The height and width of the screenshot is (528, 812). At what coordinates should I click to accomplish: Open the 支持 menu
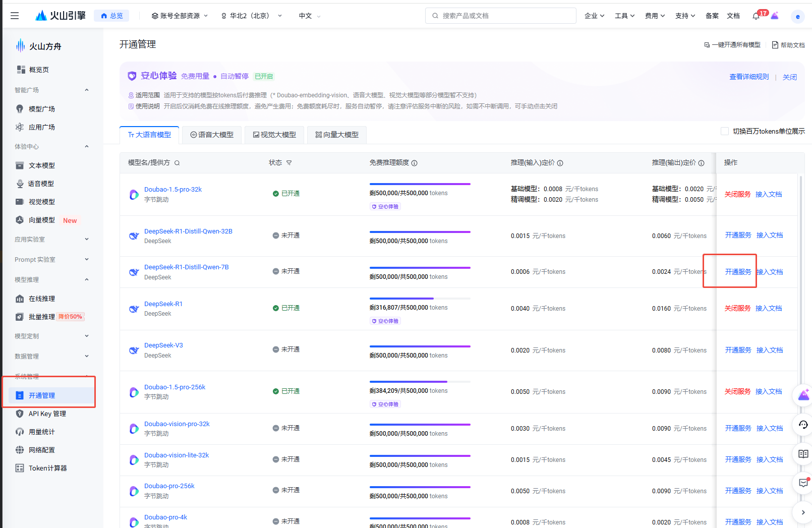coord(685,16)
